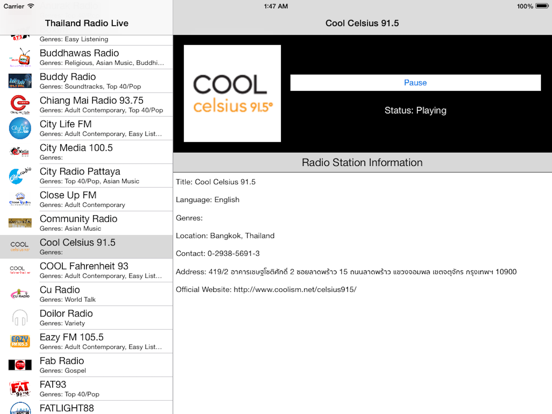This screenshot has width=552, height=414.
Task: Tap the Language: English line
Action: pos(207,200)
